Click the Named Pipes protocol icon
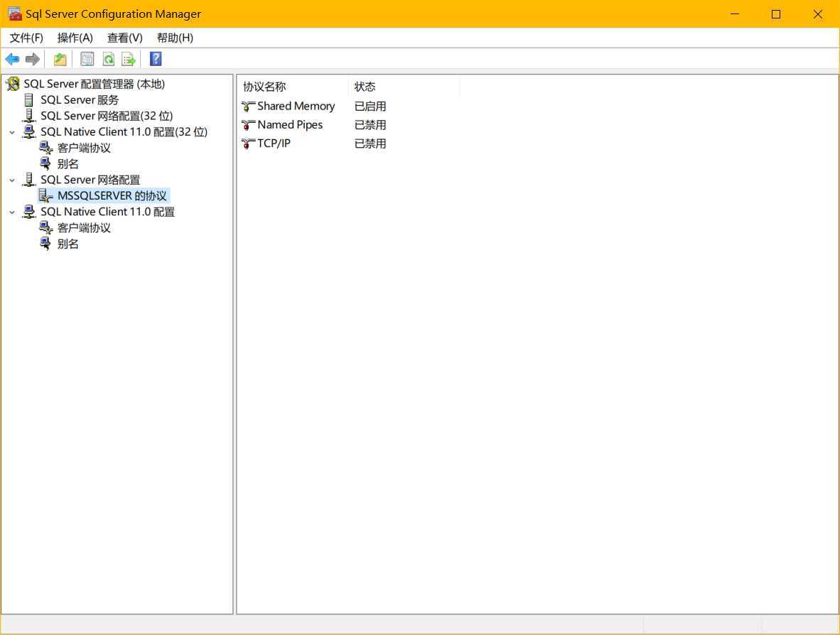 coord(248,125)
